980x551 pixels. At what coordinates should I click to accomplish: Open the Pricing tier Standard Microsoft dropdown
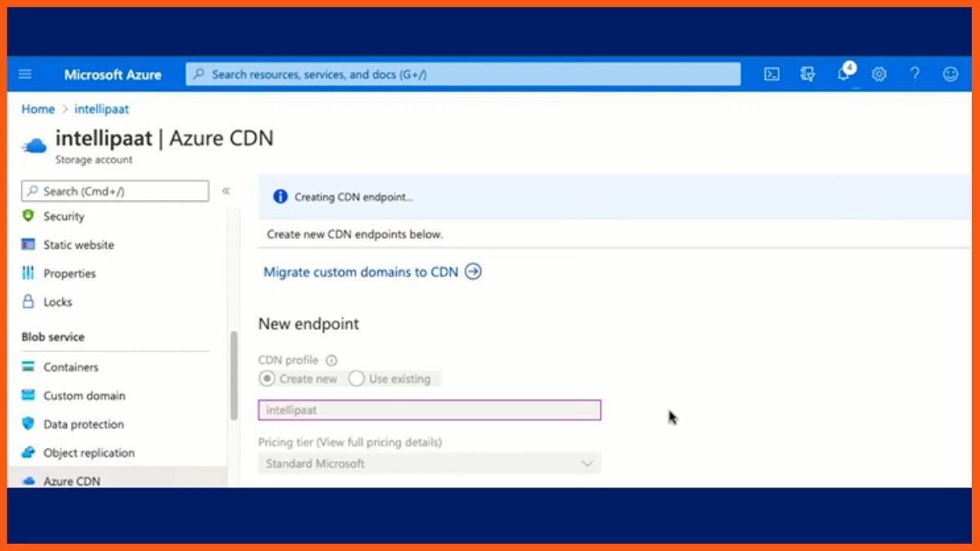pyautogui.click(x=430, y=464)
